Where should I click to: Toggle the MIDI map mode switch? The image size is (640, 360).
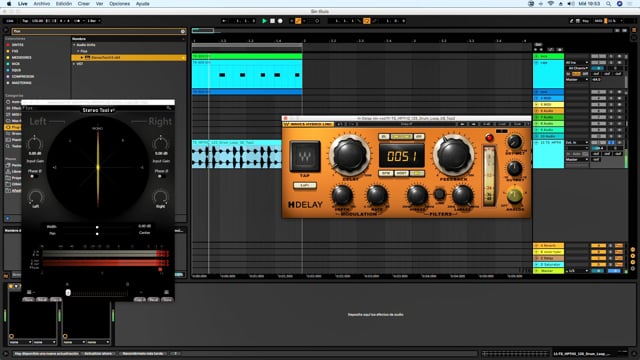pos(598,21)
